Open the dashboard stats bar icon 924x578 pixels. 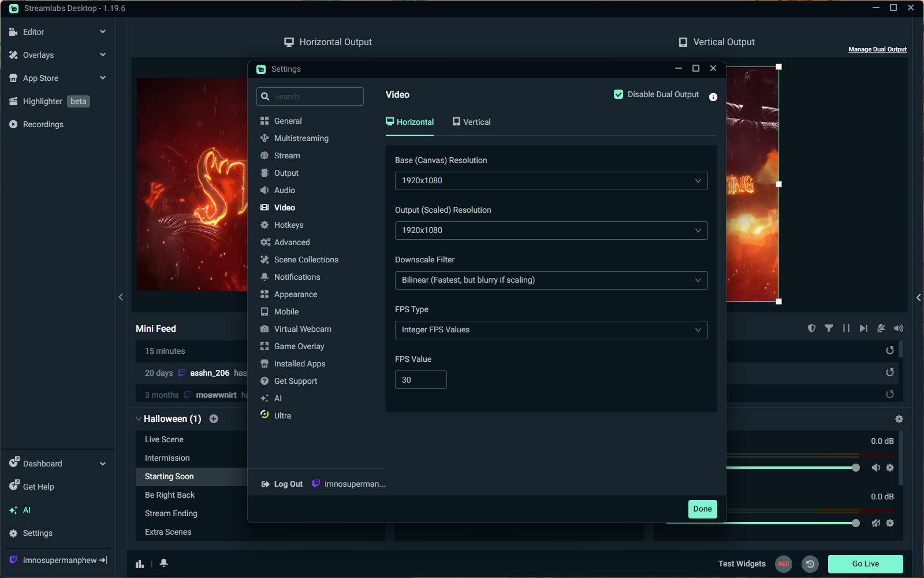pyautogui.click(x=140, y=564)
